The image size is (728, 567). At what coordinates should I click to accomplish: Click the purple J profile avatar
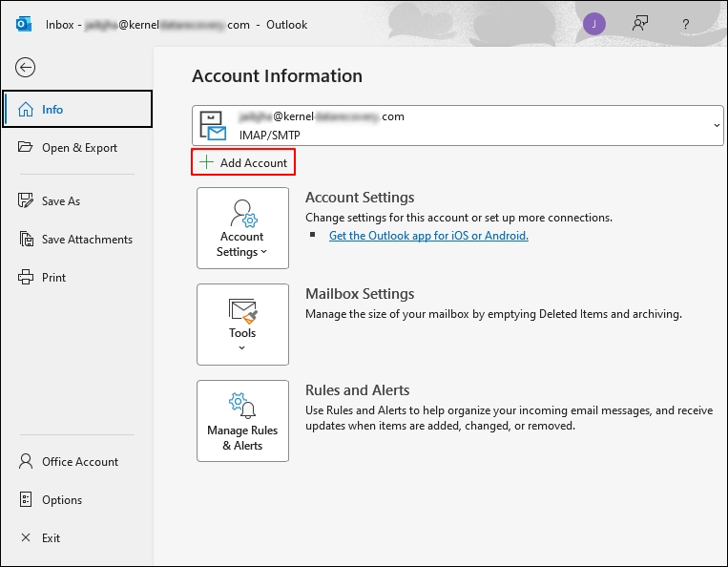[x=593, y=24]
